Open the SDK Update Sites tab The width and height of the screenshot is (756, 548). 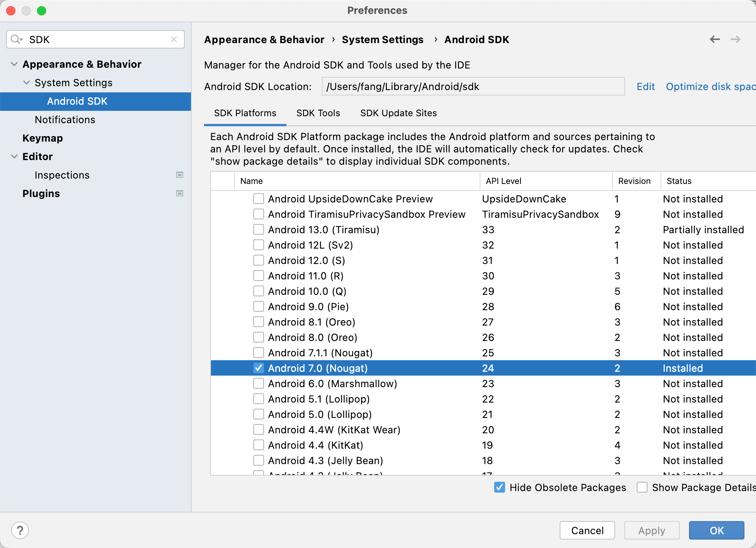398,113
